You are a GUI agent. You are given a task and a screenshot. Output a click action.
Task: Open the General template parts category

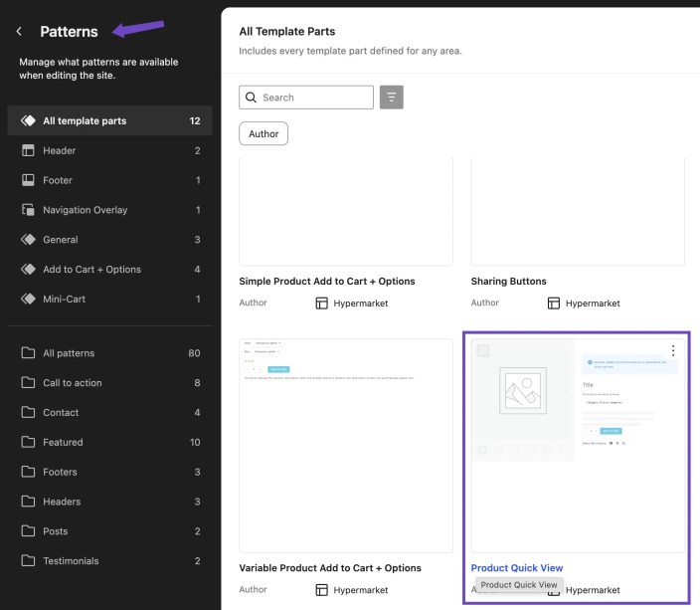pos(109,240)
